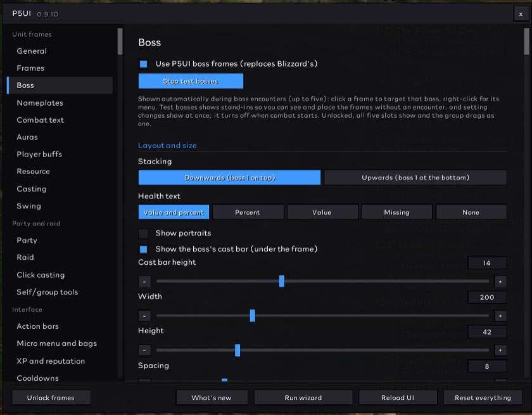Choose Percent health text option
The height and width of the screenshot is (415, 532).
248,212
